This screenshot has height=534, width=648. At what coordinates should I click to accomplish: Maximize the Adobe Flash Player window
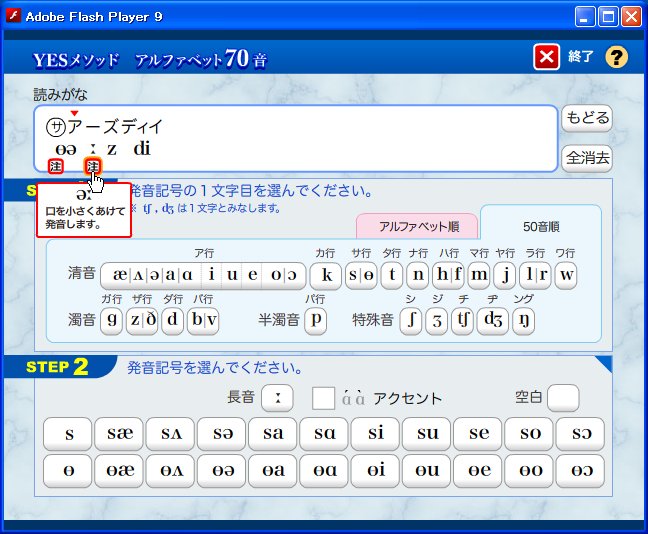[608, 17]
